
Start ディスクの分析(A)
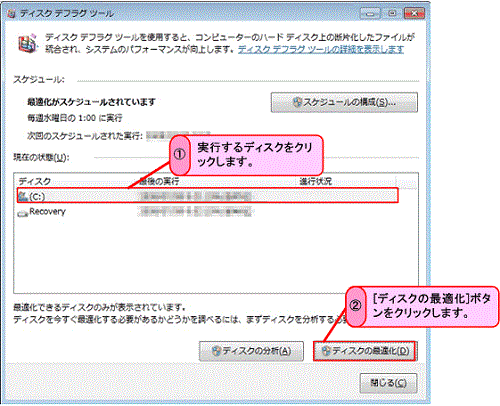click(x=251, y=351)
